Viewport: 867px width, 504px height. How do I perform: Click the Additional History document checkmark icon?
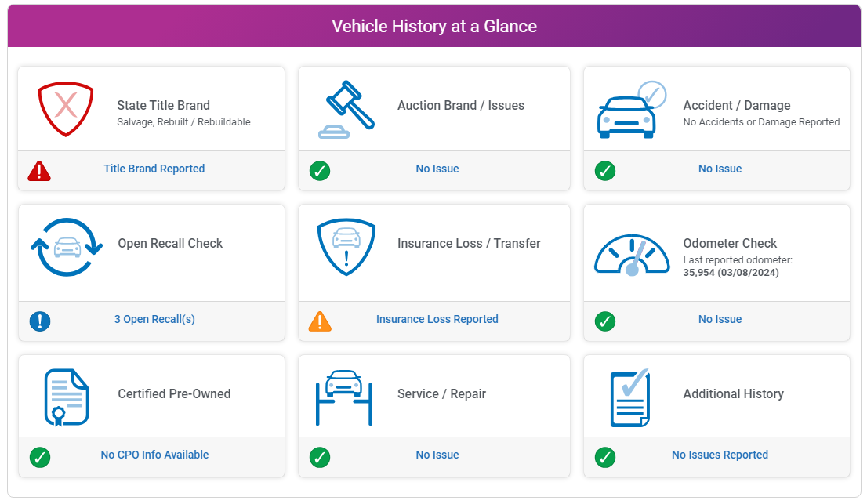pos(630,397)
